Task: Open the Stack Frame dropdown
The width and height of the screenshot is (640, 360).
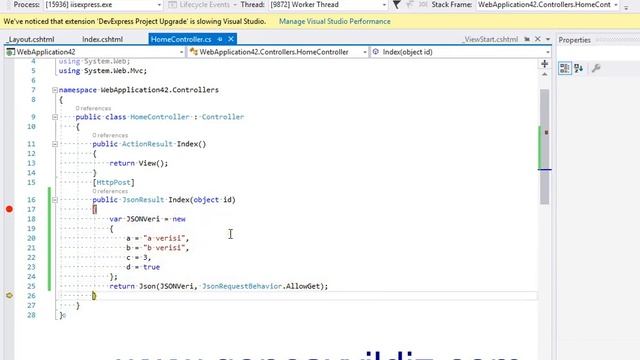Action: (616, 5)
